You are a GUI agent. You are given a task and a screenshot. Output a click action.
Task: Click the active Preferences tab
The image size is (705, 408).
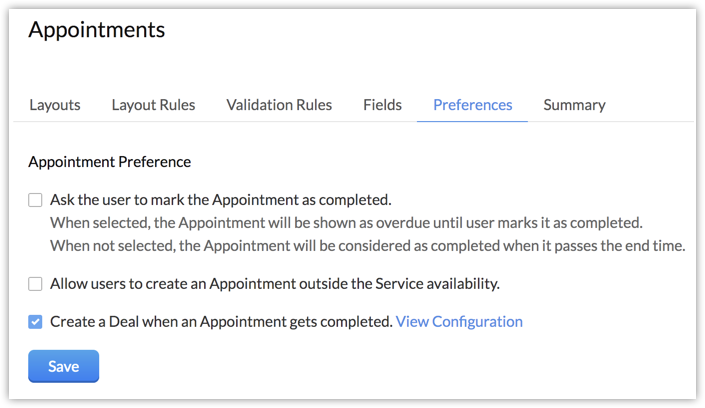[472, 104]
